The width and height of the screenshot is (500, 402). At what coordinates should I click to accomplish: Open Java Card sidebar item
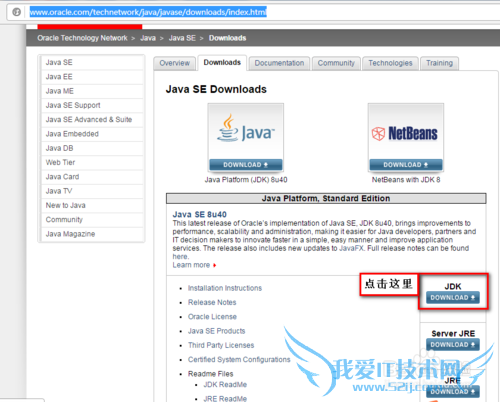tap(92, 177)
